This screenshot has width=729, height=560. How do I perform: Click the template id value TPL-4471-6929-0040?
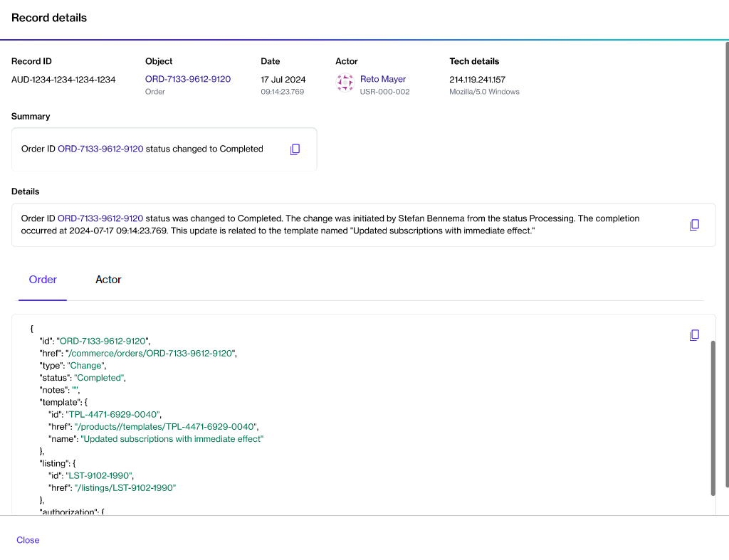[x=114, y=415]
